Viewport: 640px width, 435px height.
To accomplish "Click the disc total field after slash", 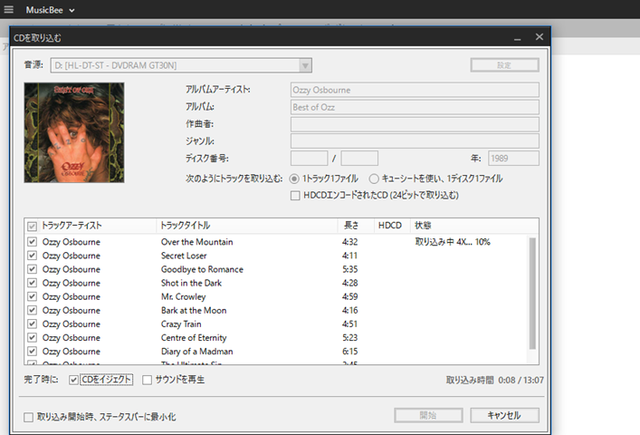I will [360, 158].
